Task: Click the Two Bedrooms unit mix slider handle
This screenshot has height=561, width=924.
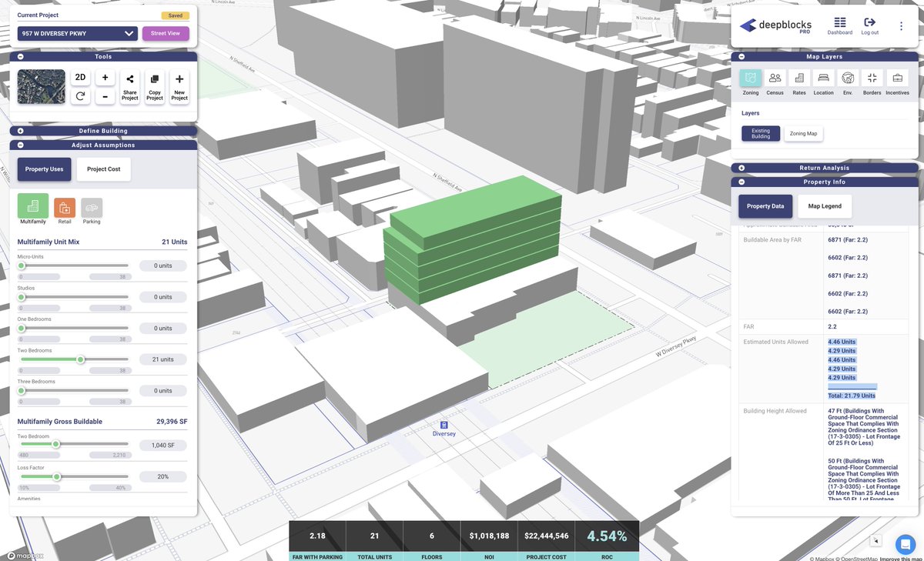Action: click(x=80, y=359)
